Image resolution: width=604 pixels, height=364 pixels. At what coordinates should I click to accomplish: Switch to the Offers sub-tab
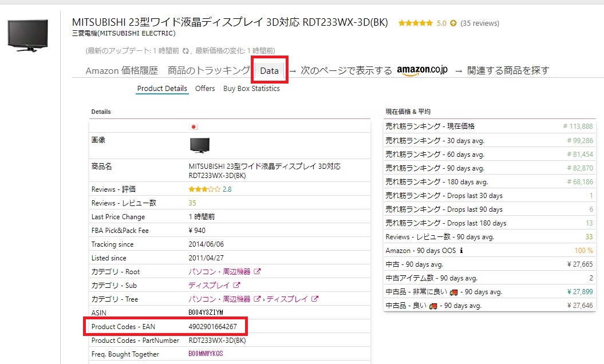(205, 88)
